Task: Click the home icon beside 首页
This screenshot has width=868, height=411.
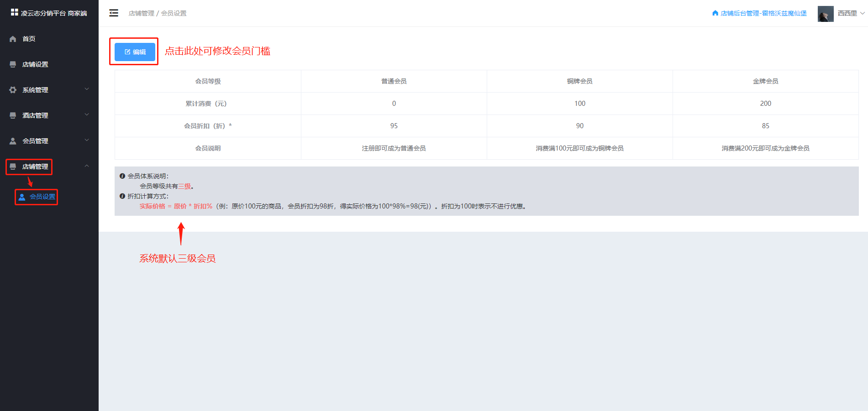Action: pos(13,39)
